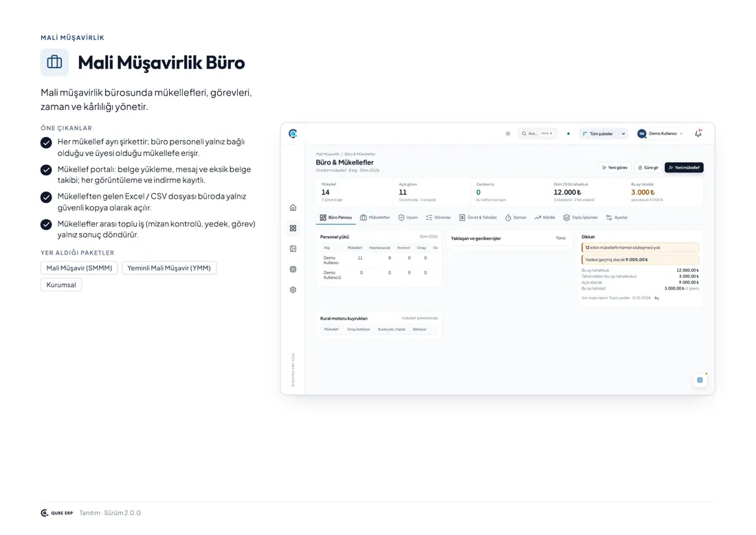Focus the Ara search field
756x535 pixels.
tap(537, 133)
